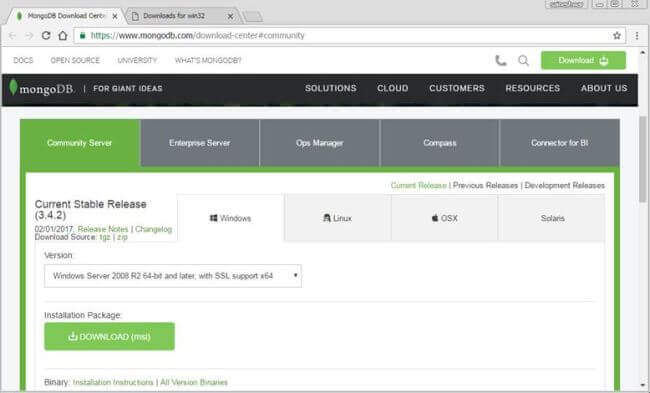The height and width of the screenshot is (393, 650).
Task: Open RESOURCES navigation menu
Action: pos(533,88)
